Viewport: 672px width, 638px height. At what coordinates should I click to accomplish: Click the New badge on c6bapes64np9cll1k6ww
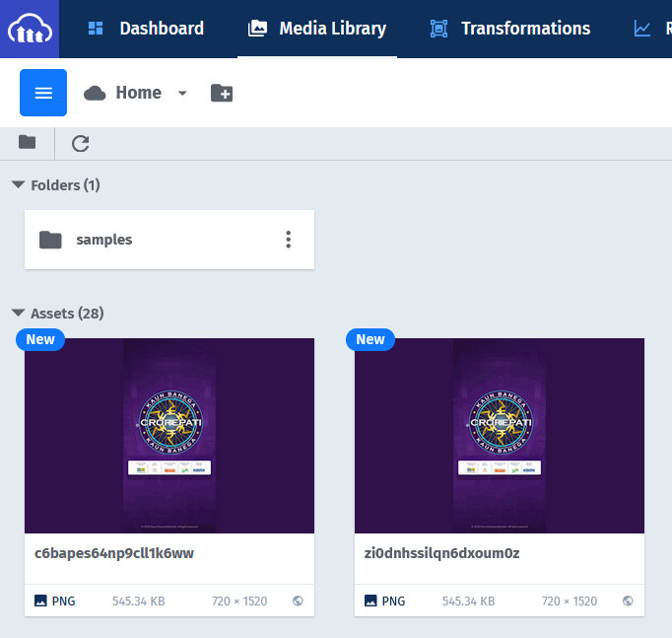[40, 339]
